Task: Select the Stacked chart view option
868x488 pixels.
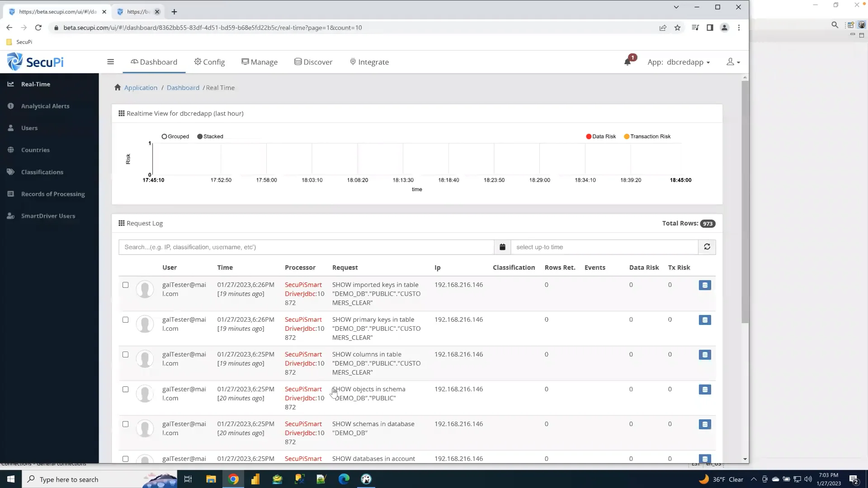Action: [x=199, y=136]
